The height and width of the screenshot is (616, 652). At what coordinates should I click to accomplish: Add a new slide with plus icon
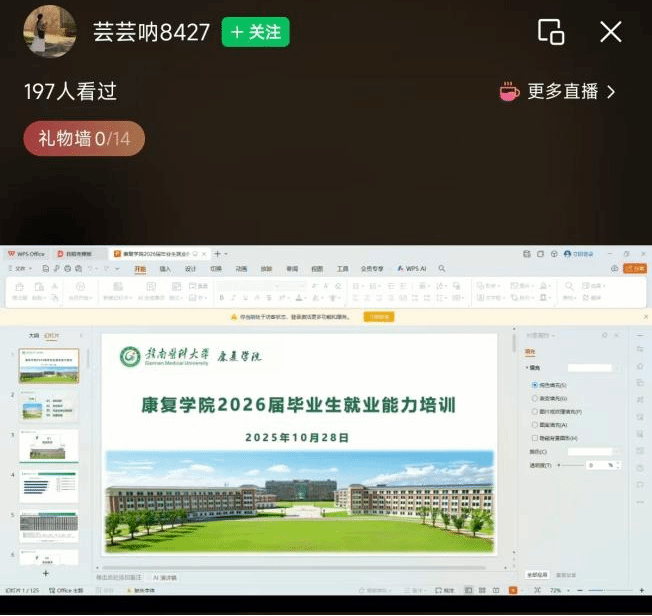(45, 573)
